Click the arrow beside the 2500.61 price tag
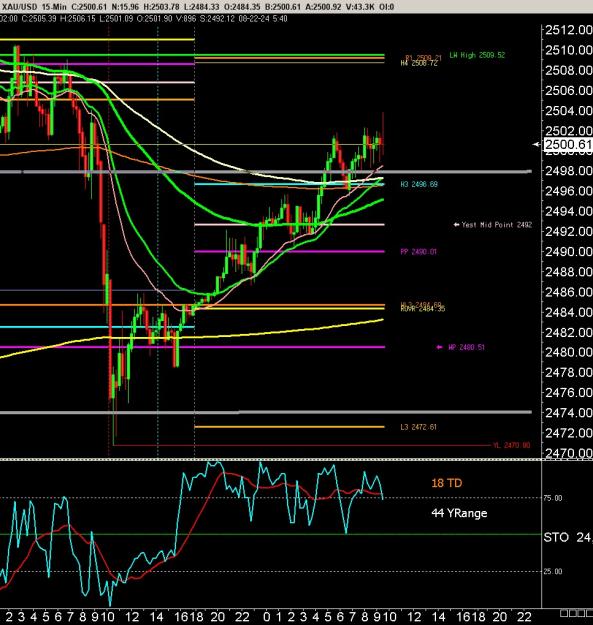Image resolution: width=593 pixels, height=625 pixels. 536,144
